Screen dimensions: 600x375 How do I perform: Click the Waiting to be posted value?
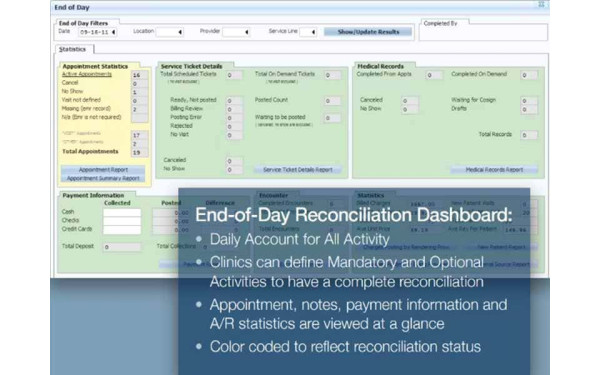coord(332,118)
